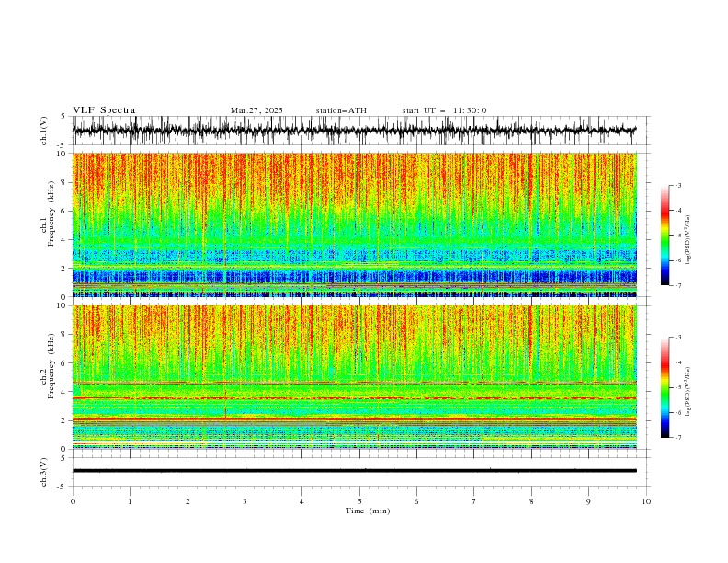The height and width of the screenshot is (563, 728).
Task: Click the '-7' label on ch.2 color bar
Action: [677, 437]
